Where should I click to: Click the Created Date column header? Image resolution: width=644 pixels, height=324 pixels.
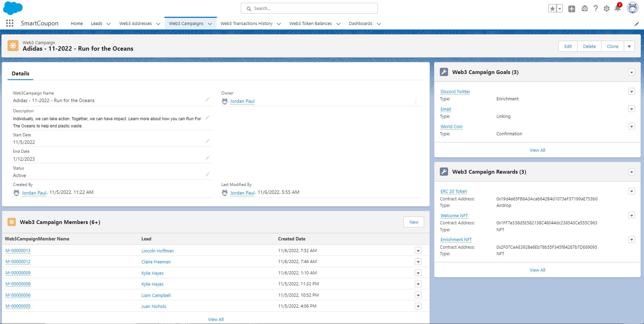[292, 239]
